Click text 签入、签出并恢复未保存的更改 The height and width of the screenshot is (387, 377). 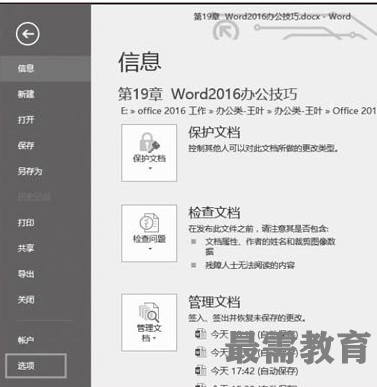click(247, 318)
